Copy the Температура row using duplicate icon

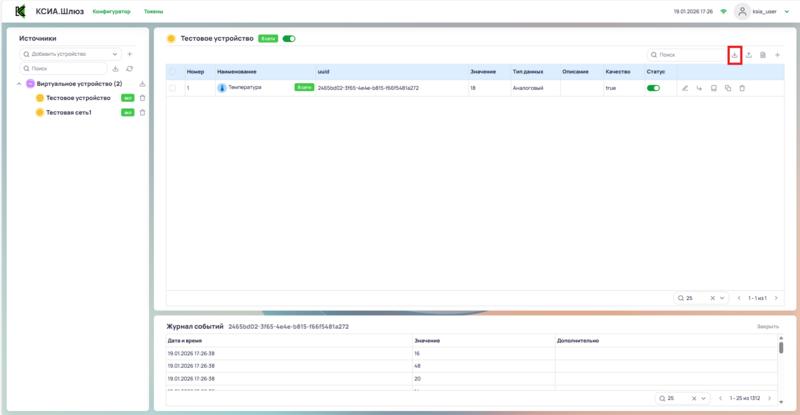(x=727, y=88)
